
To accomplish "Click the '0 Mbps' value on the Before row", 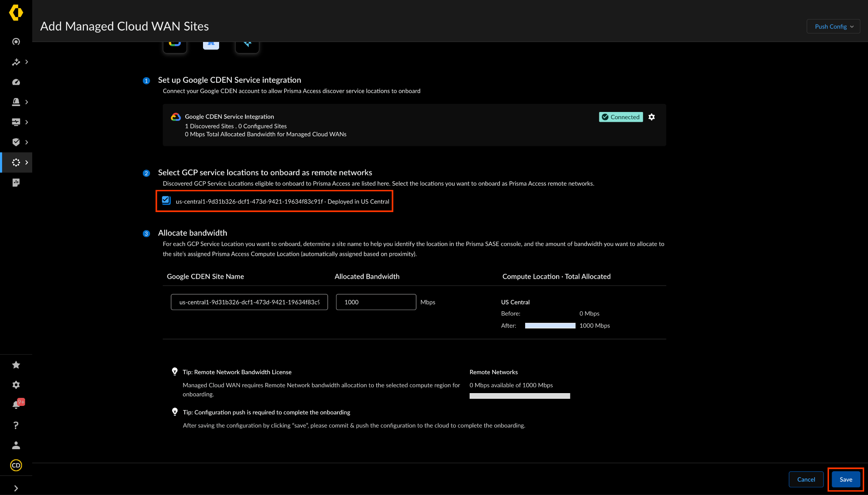I will click(590, 313).
